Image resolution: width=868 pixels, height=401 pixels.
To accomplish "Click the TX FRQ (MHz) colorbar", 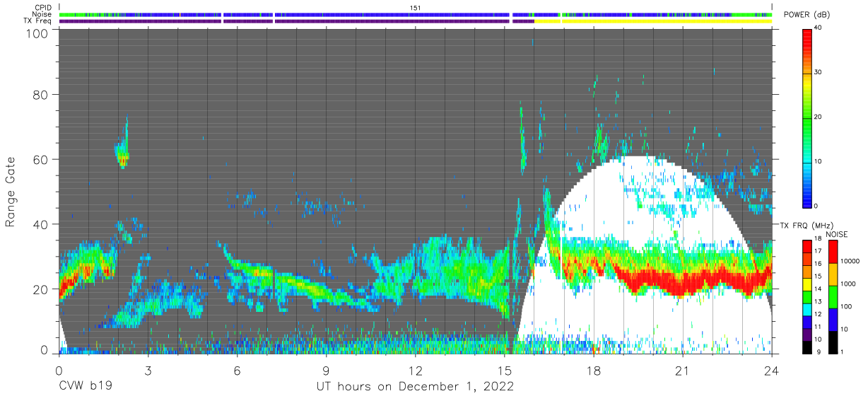I will [807, 296].
